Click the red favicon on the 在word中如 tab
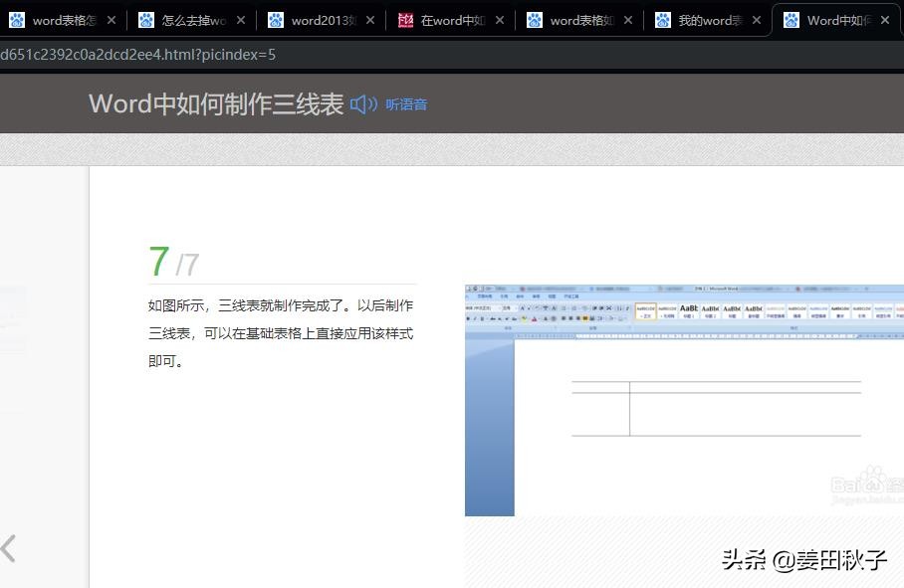 (x=403, y=19)
